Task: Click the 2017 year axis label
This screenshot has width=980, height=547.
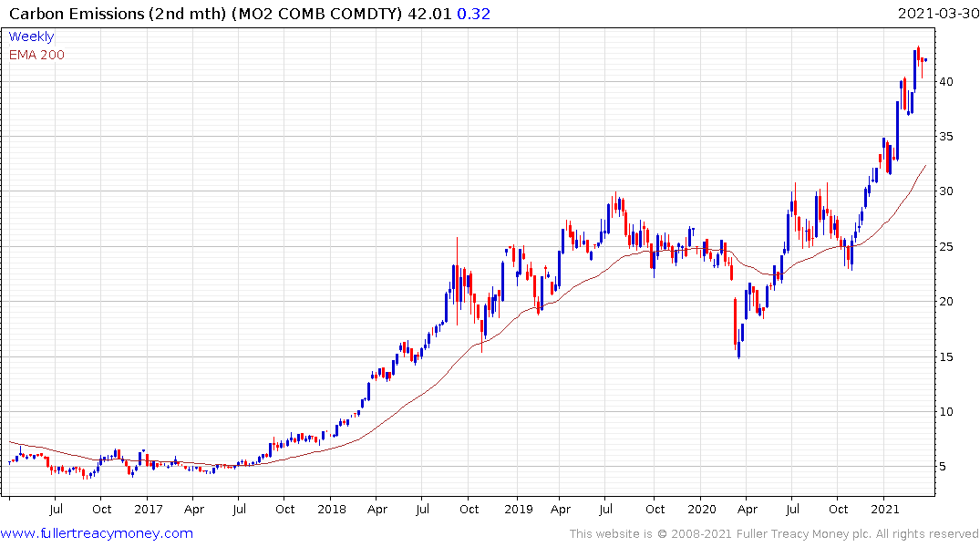Action: 148,509
